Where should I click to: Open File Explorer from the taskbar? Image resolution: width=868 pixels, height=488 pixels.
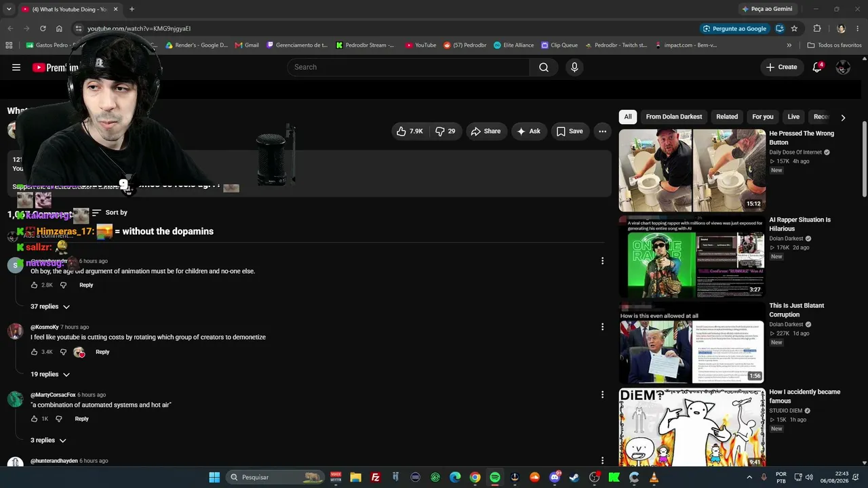pyautogui.click(x=355, y=477)
